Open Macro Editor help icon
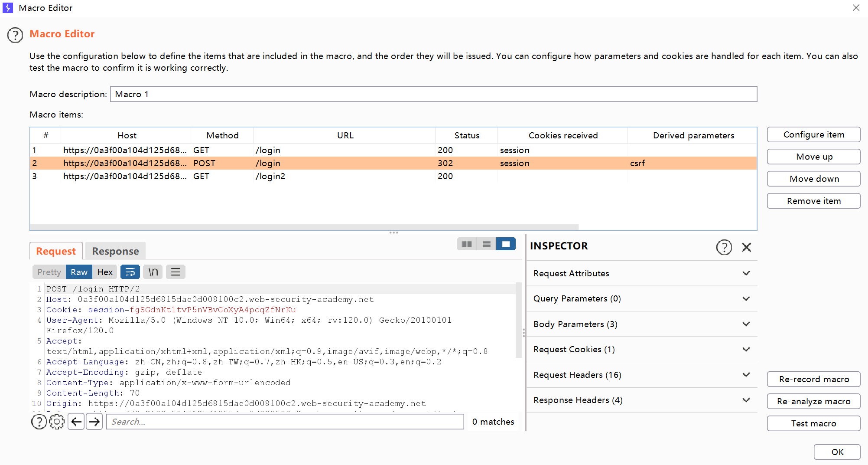 coord(15,35)
